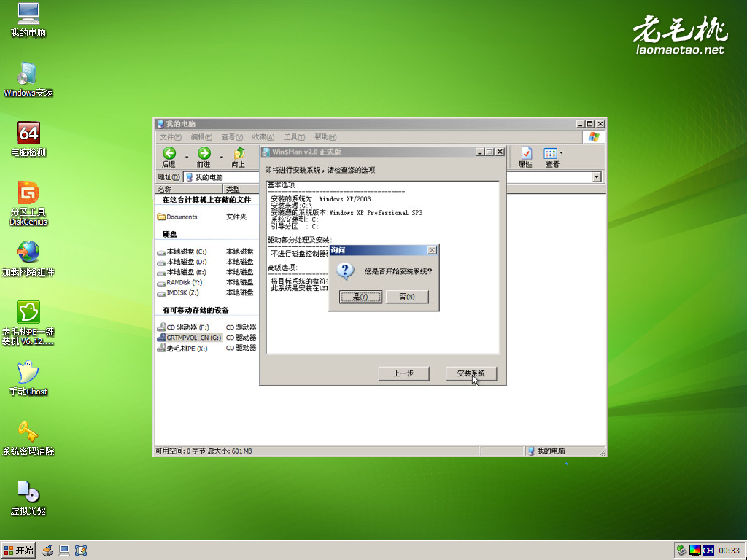The height and width of the screenshot is (560, 747).
Task: Open the 后退 history dropdown arrow
Action: point(187,157)
